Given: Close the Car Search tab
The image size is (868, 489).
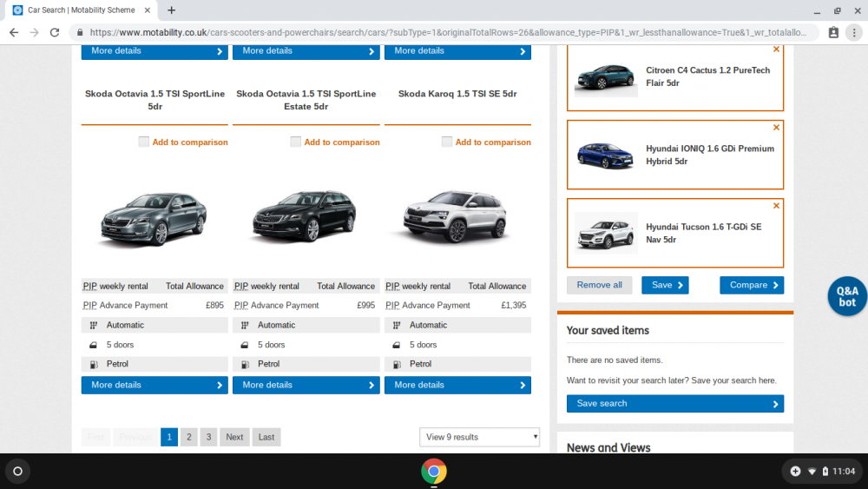Looking at the screenshot, I should (x=148, y=10).
